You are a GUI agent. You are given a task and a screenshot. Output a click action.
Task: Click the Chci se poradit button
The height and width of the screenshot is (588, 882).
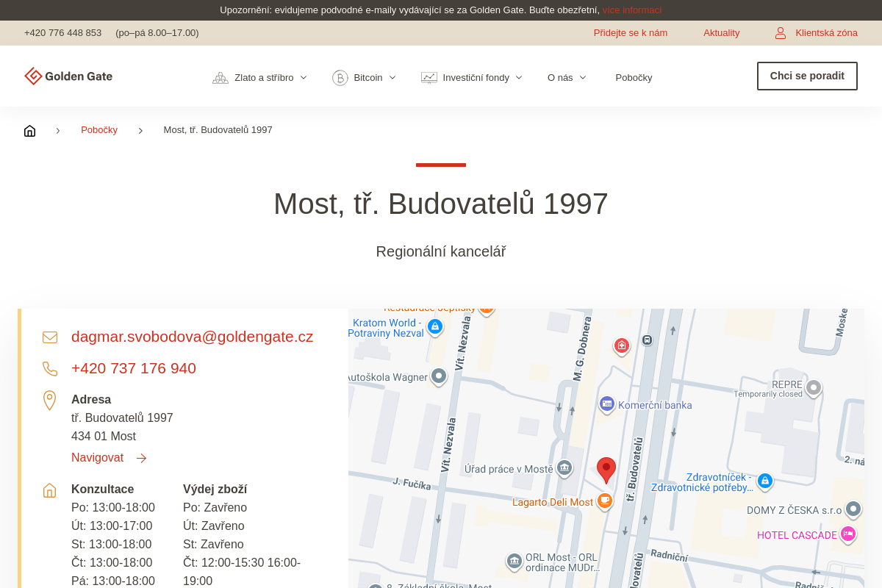click(x=807, y=76)
